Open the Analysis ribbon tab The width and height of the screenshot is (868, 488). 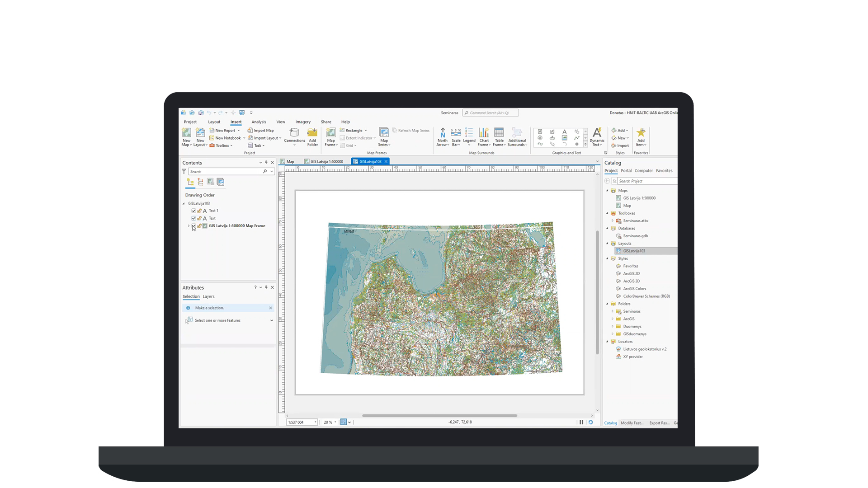point(259,122)
